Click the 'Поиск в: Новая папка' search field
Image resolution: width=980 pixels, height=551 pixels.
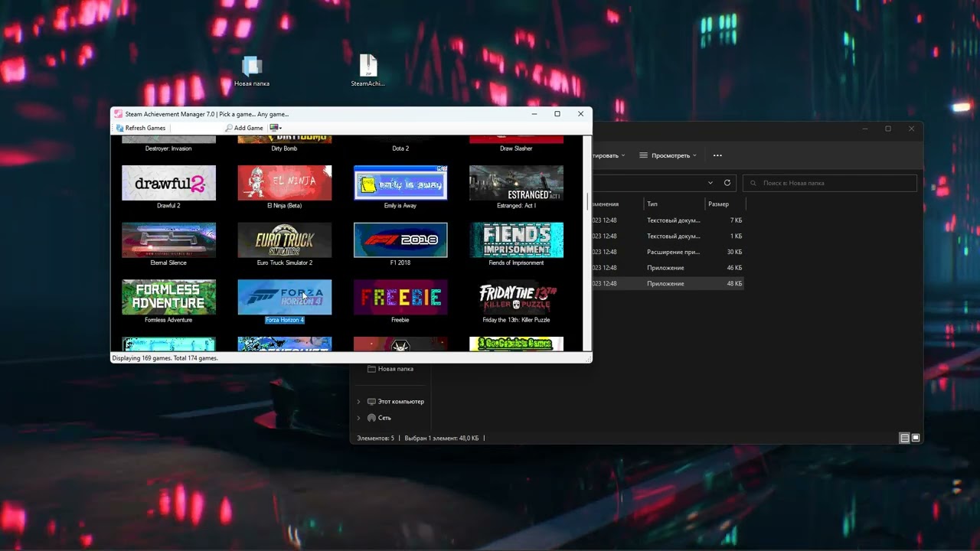pyautogui.click(x=830, y=183)
